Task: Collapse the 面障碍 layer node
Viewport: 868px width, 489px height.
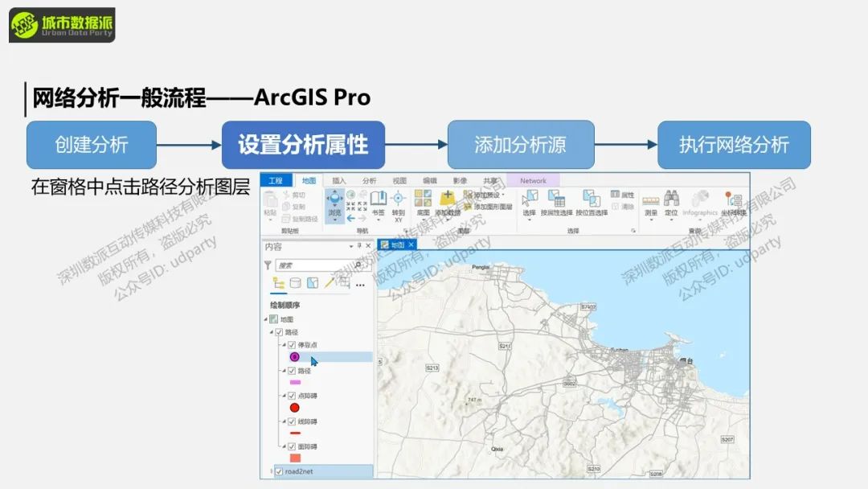Action: click(x=285, y=446)
